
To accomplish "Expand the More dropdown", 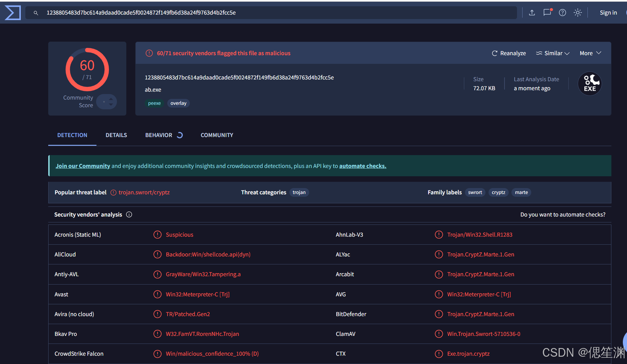I will point(590,53).
